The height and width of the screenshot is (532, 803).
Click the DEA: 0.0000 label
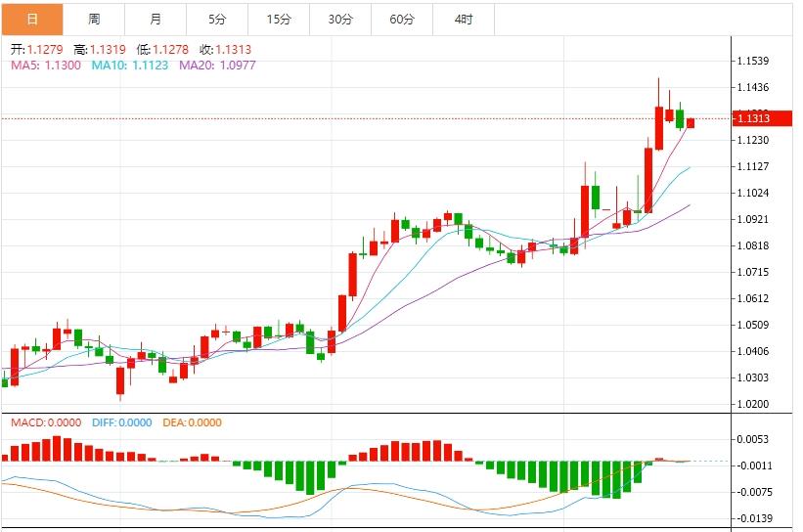(192, 422)
